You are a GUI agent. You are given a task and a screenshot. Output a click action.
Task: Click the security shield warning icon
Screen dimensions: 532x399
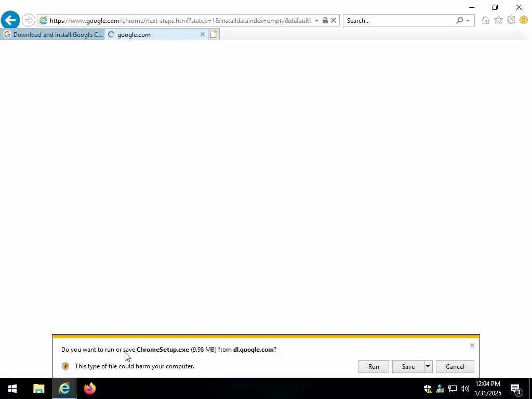coord(65,366)
